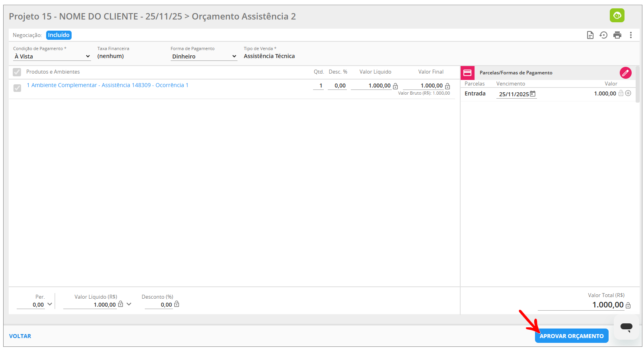Open the chat bubble widget
This screenshot has height=350, width=644.
(626, 327)
